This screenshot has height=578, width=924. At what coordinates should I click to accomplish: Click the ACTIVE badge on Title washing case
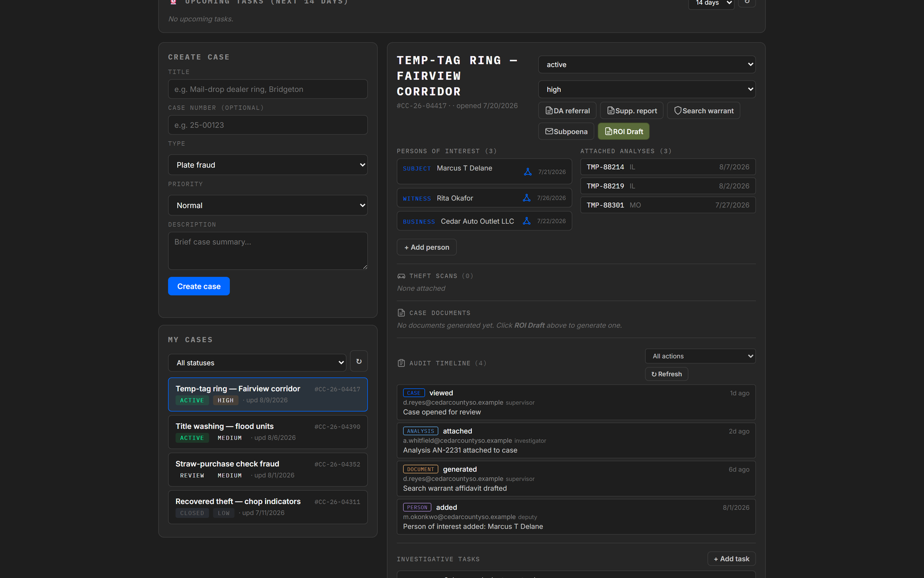click(192, 438)
